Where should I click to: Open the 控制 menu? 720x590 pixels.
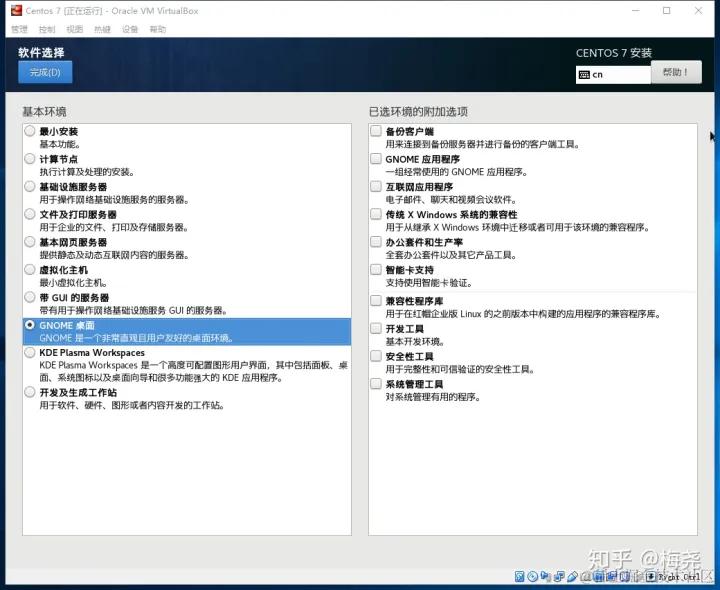click(x=47, y=29)
